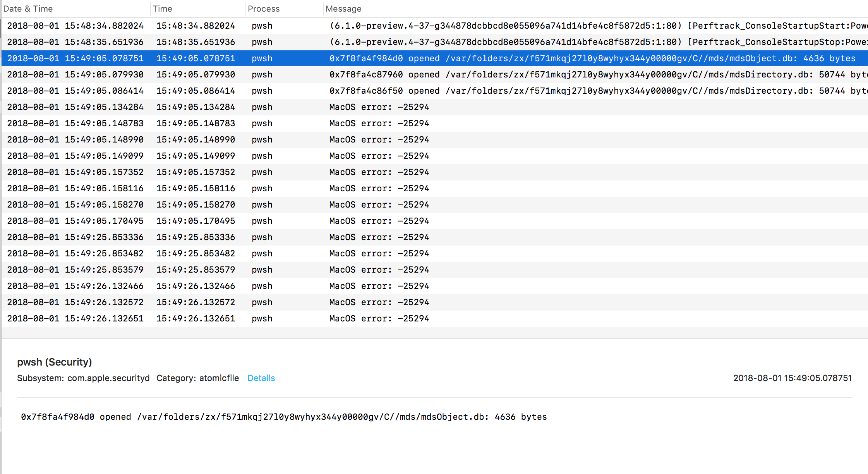Select MacOS error row at 15:49:25.853336
The height and width of the screenshot is (474, 868).
(379, 237)
